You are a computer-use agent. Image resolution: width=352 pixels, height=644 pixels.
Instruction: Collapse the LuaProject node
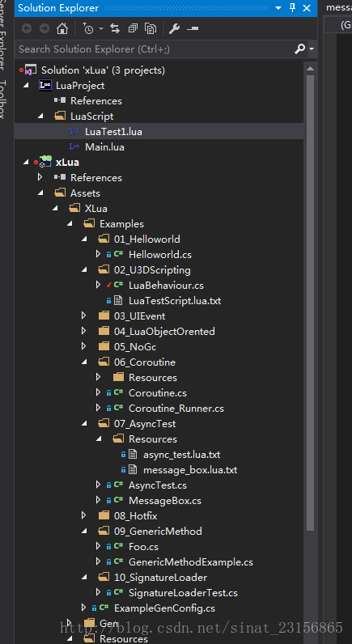26,86
